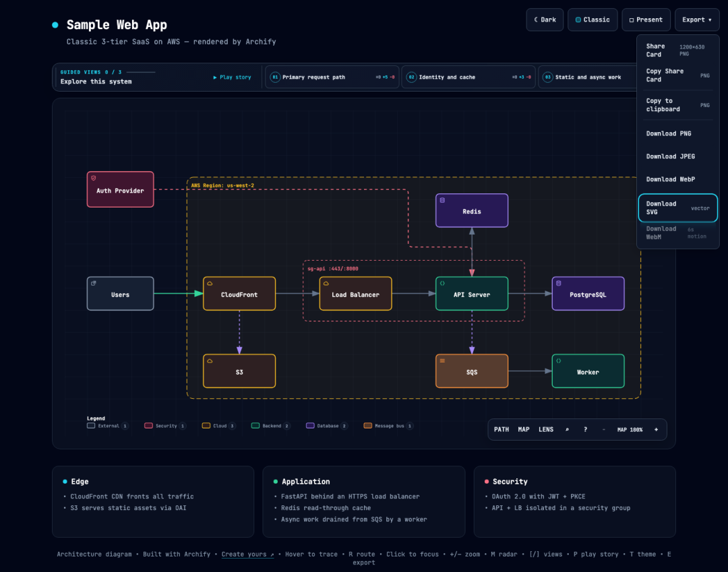Image resolution: width=728 pixels, height=572 pixels.
Task: Select Copy Share Card option
Action: click(x=678, y=75)
